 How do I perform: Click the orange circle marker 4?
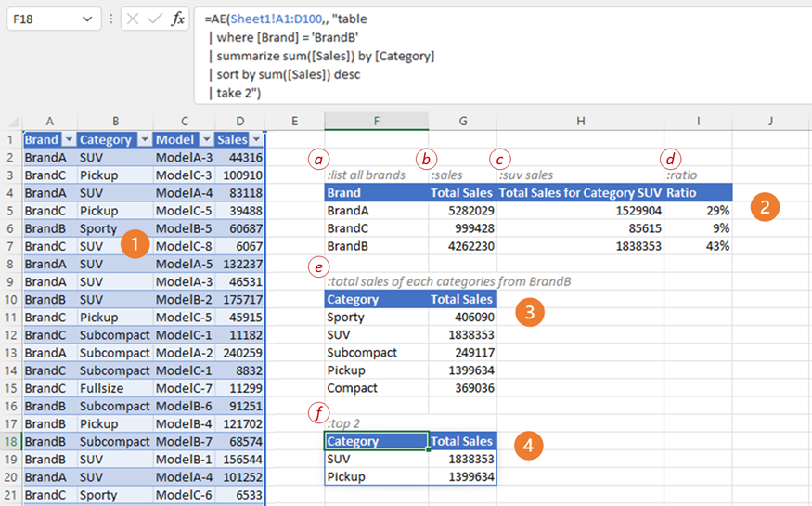pos(528,446)
